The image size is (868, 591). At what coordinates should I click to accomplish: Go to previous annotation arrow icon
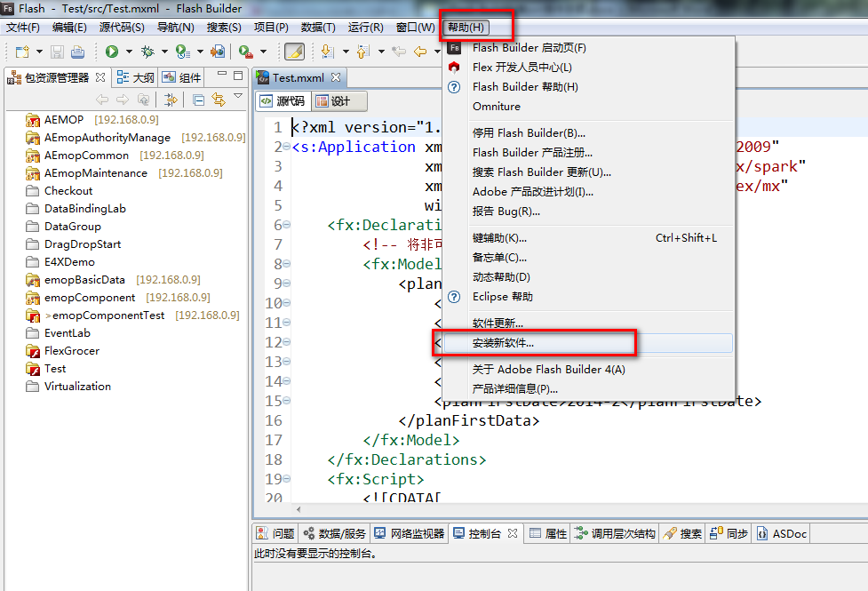pyautogui.click(x=363, y=52)
